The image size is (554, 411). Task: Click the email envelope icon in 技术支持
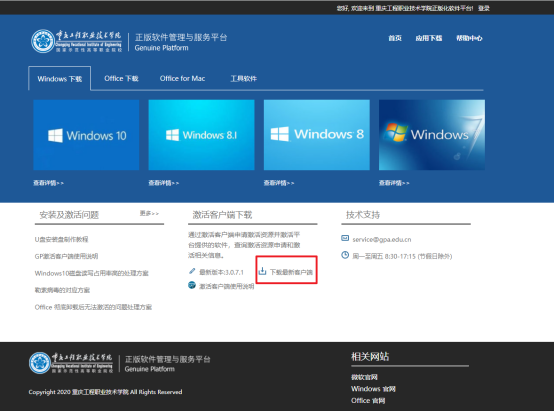[x=345, y=238]
